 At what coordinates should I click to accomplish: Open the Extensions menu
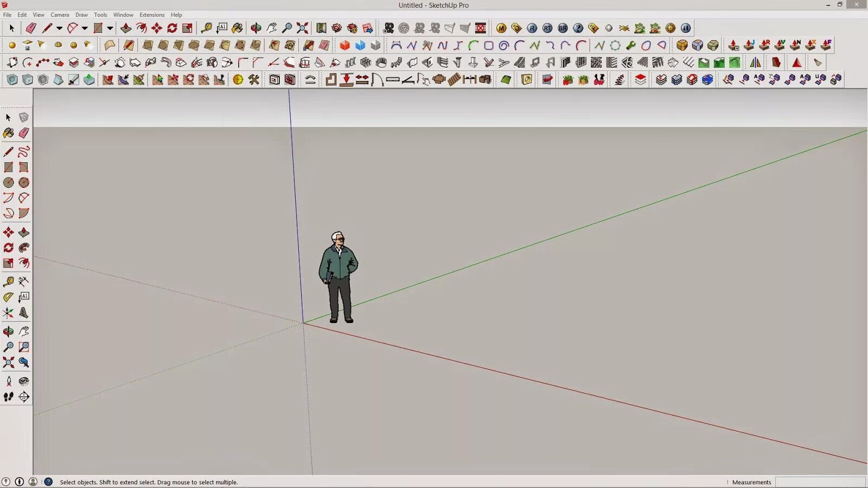click(x=152, y=15)
